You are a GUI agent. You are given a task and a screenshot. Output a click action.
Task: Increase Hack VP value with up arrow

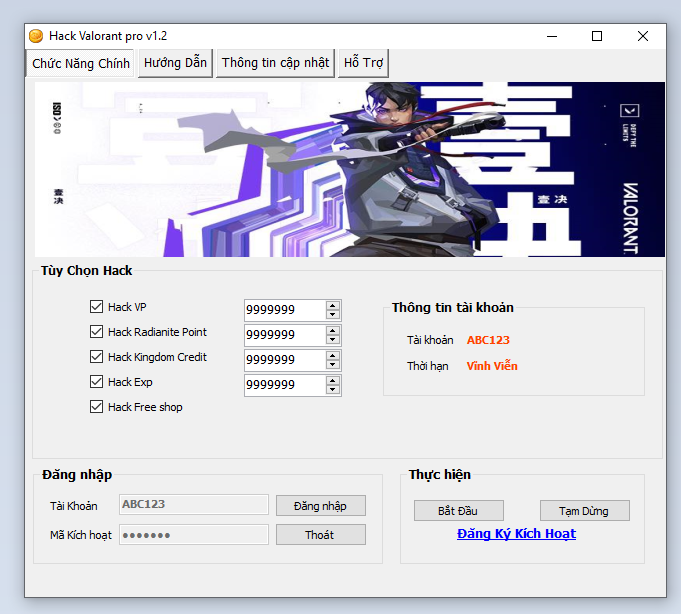click(x=333, y=305)
